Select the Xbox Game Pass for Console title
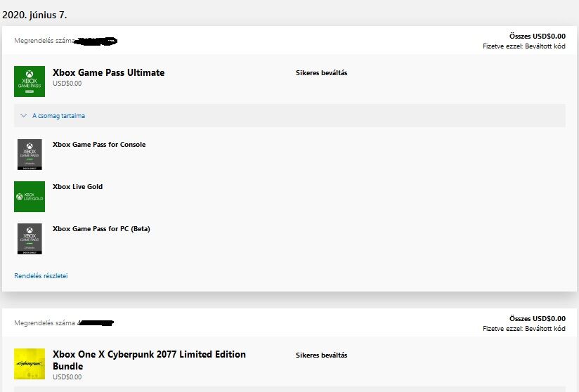The width and height of the screenshot is (579, 392). pos(99,145)
